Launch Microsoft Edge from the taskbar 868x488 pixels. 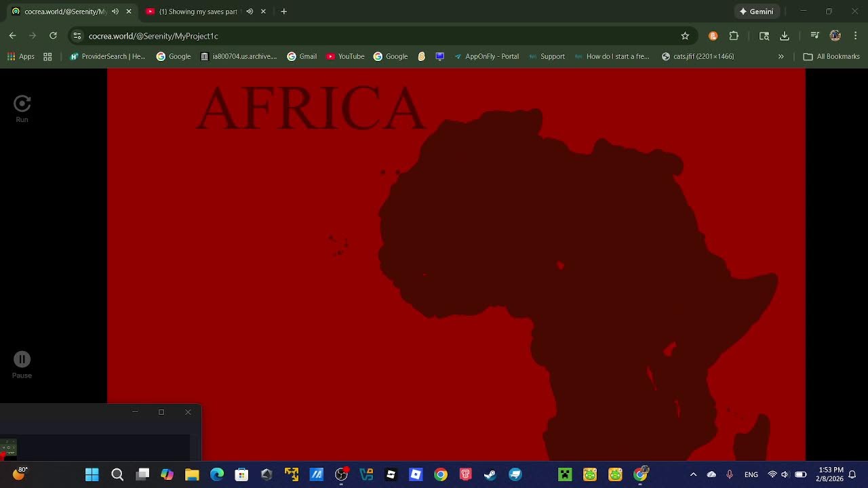(x=217, y=474)
